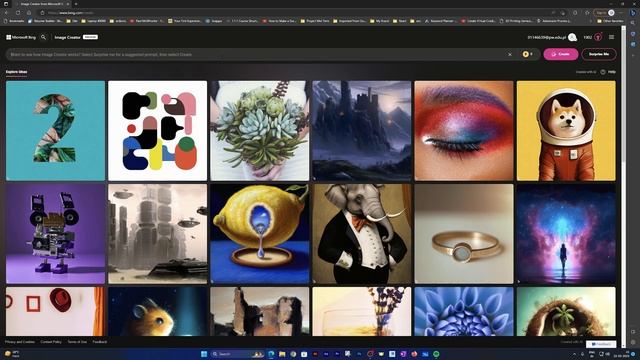640x360 pixels.
Task: Open the ruined castle painting image
Action: point(260,311)
